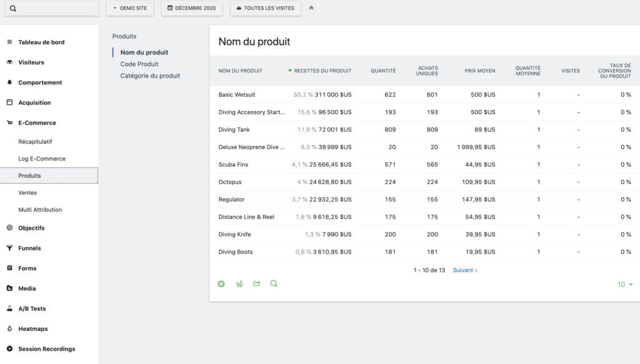The width and height of the screenshot is (640, 364).
Task: Open the Visiteurs menu
Action: pyautogui.click(x=31, y=62)
